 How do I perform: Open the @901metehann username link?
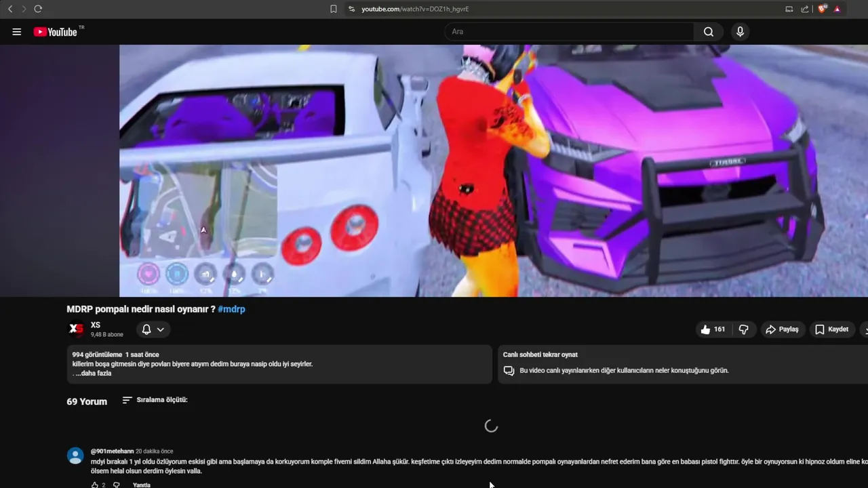click(x=112, y=451)
